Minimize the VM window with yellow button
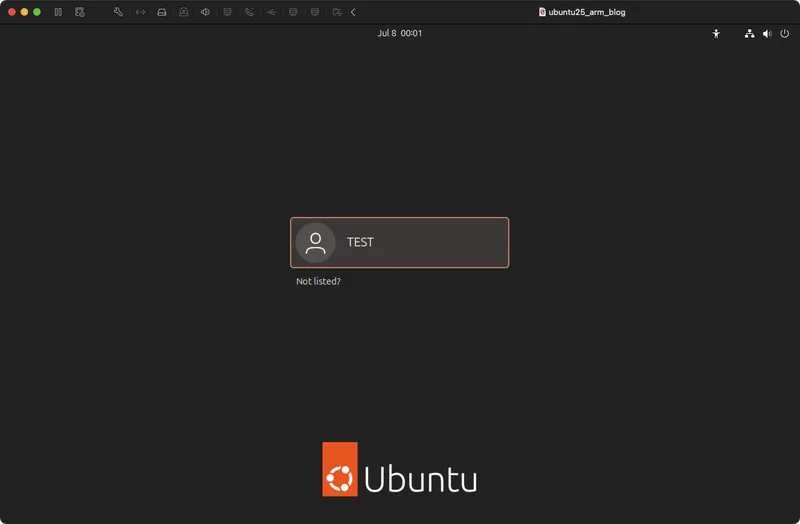This screenshot has width=800, height=524. pos(24,12)
